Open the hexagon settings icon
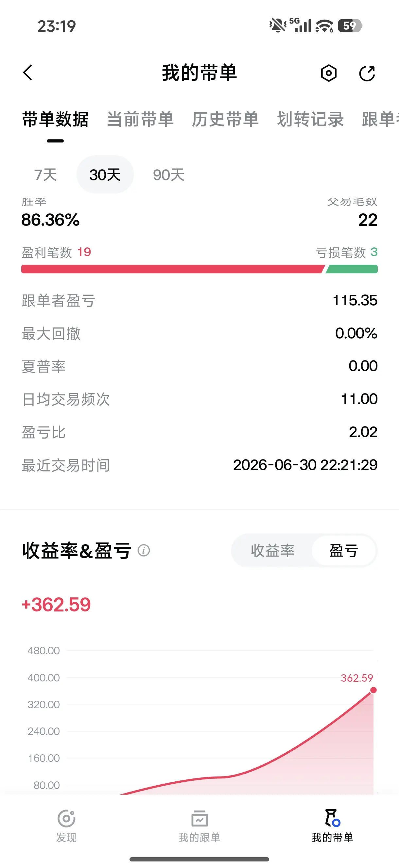 click(x=328, y=73)
